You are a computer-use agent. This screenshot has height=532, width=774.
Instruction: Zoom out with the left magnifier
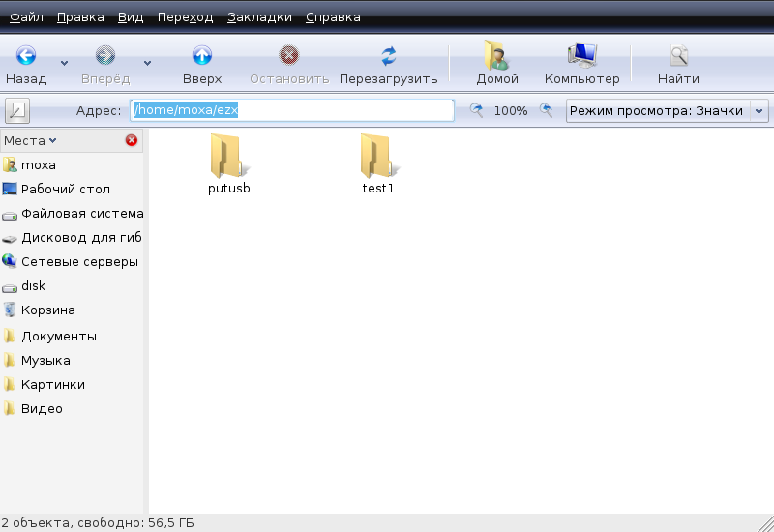coord(476,110)
